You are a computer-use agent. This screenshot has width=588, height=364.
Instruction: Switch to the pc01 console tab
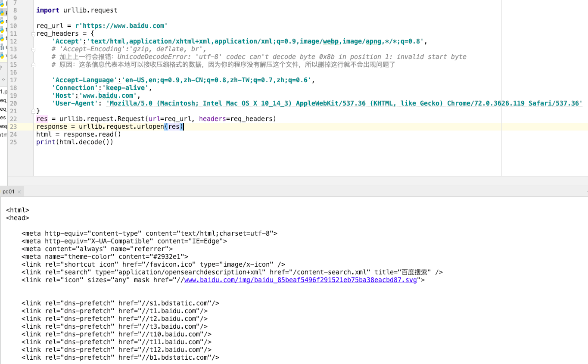(9, 191)
